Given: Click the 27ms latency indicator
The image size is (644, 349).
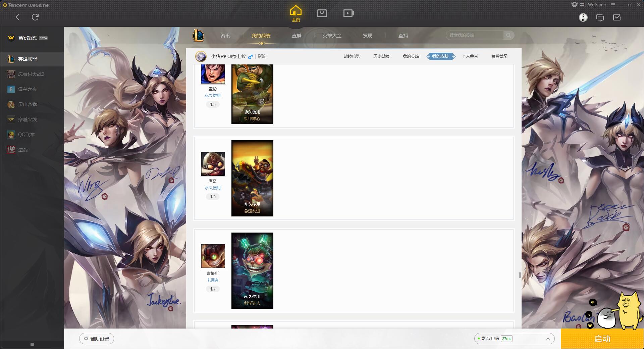Looking at the screenshot, I should [506, 339].
